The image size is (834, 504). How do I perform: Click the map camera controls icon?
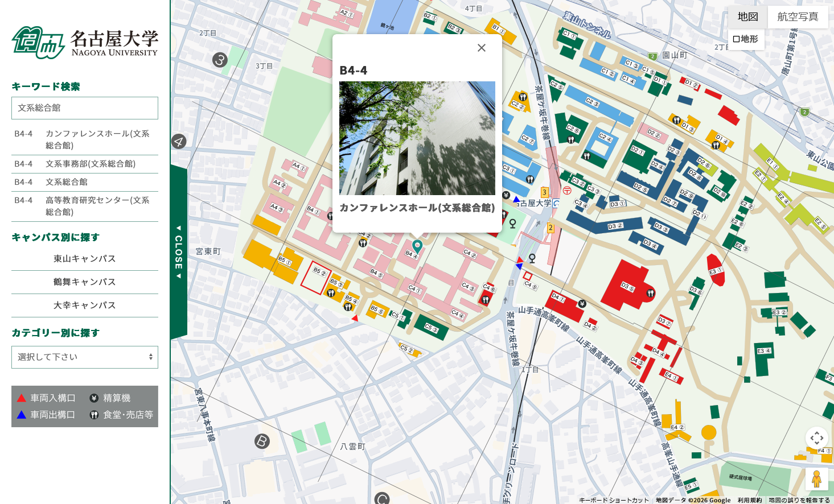(x=816, y=437)
